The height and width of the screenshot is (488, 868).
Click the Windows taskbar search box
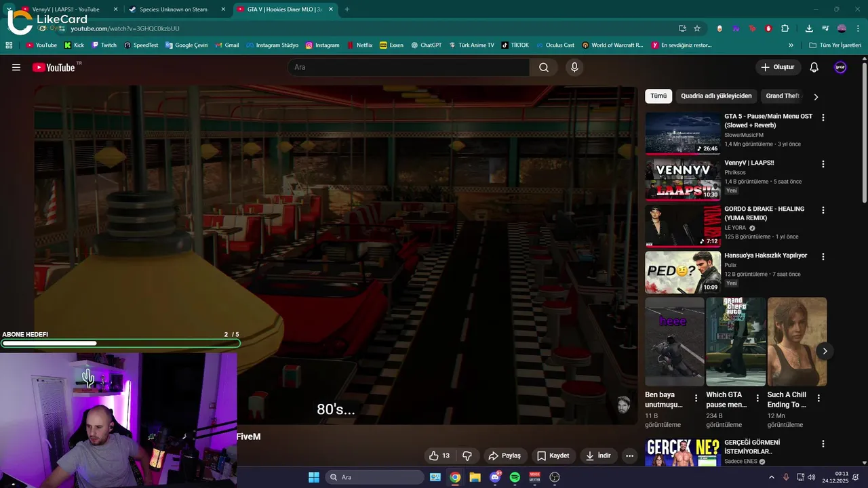pos(374,477)
